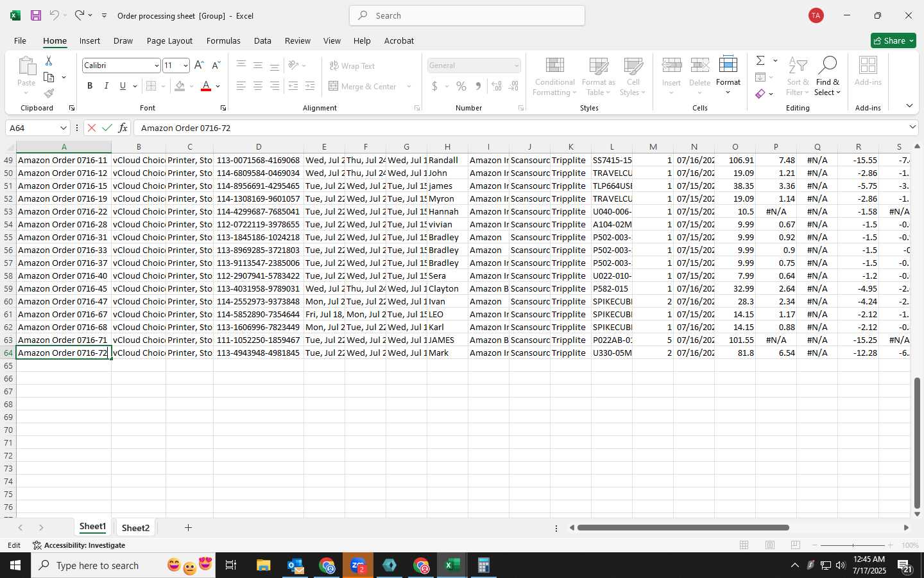Add a new sheet with plus button
This screenshot has width=924, height=578.
click(188, 528)
